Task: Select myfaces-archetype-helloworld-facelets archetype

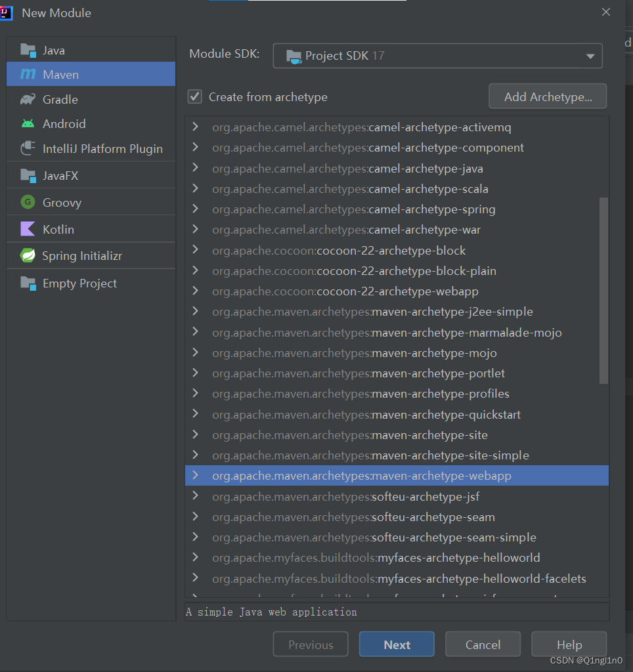Action: [x=397, y=578]
